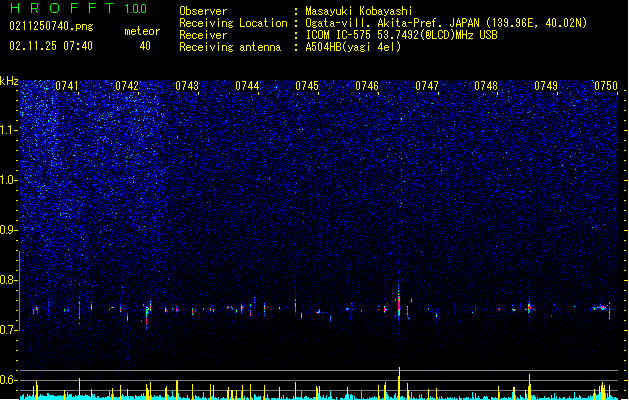Select version number 1.0.0

(135, 8)
